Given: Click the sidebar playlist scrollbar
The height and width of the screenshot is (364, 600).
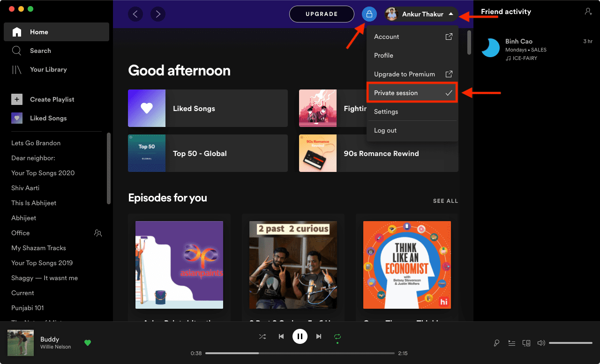Looking at the screenshot, I should pyautogui.click(x=109, y=169).
